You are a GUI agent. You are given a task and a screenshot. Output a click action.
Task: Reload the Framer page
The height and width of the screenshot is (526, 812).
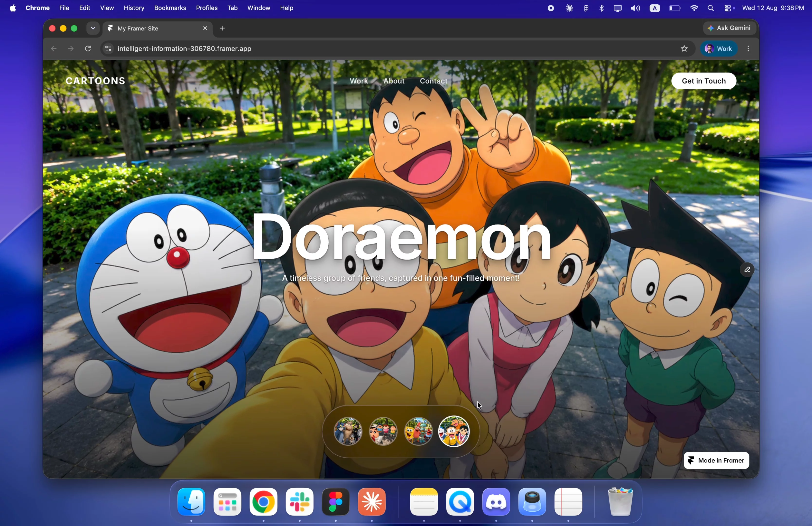[88, 49]
